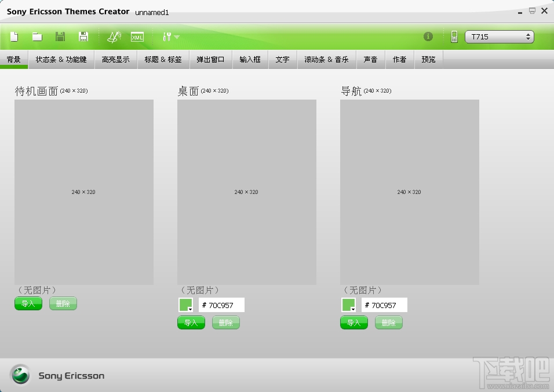Click 导入 under 待机画面
The width and height of the screenshot is (554, 392).
[28, 303]
